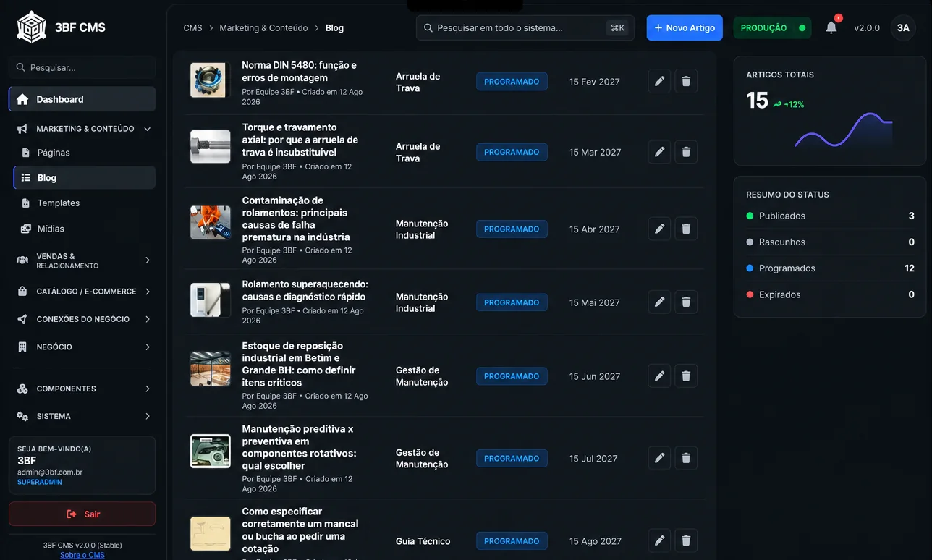
Task: Delete the Norma DIN 5480 article
Action: (686, 82)
